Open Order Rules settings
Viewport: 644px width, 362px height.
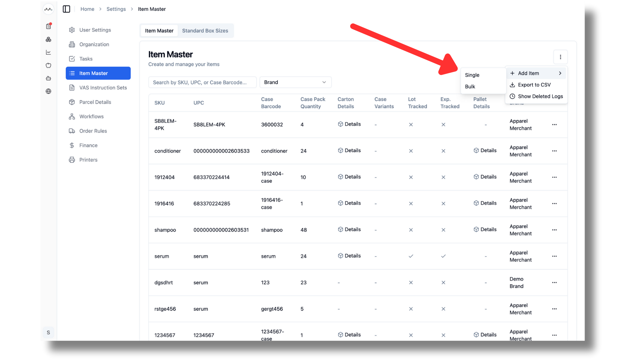(98, 131)
